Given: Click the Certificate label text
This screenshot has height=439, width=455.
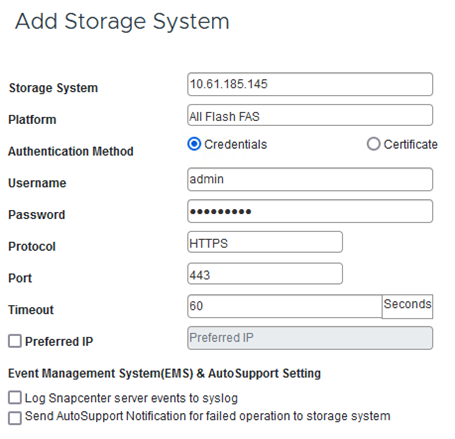Looking at the screenshot, I should coord(411,144).
